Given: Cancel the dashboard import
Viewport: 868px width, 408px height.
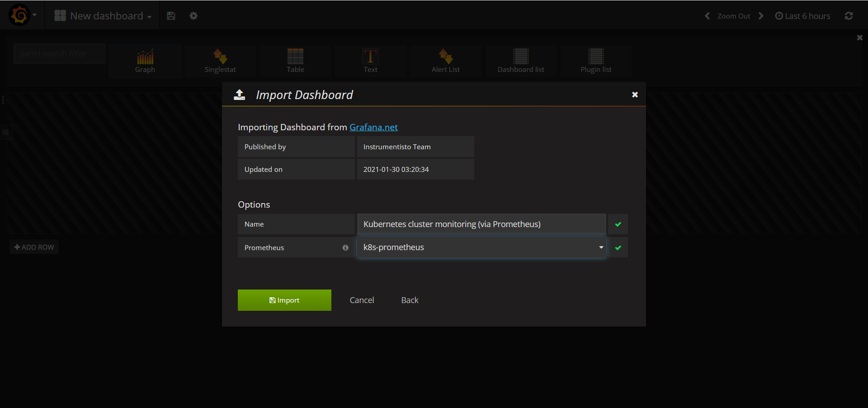Looking at the screenshot, I should pos(362,300).
